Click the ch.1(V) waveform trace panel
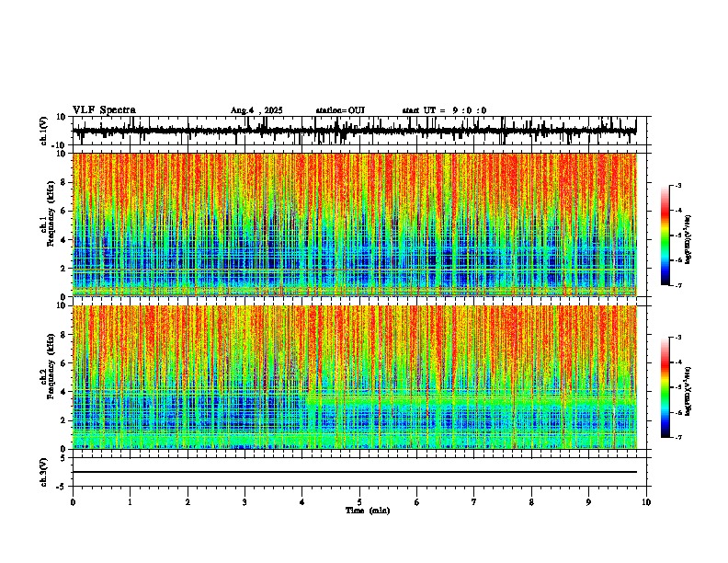The width and height of the screenshot is (728, 563). pyautogui.click(x=359, y=131)
